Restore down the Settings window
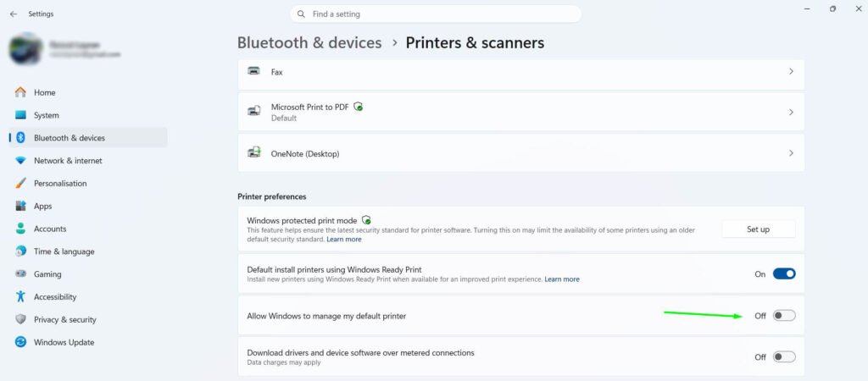This screenshot has width=868, height=381. pos(832,9)
